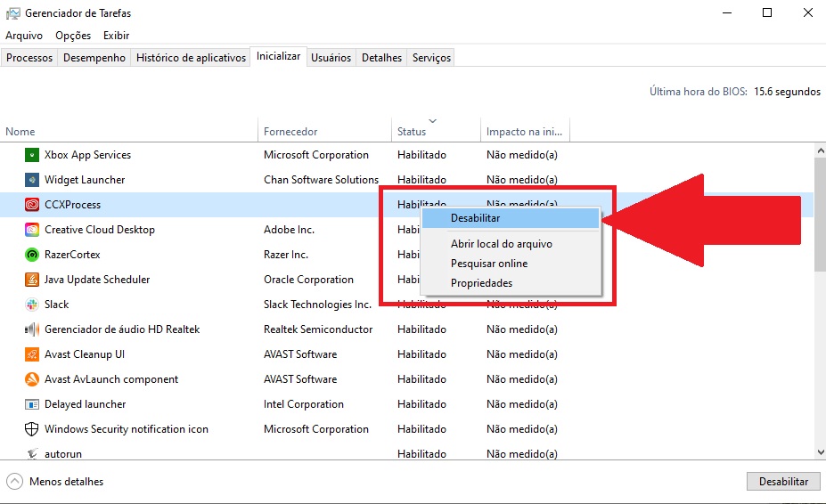
Task: Click the Avast Cleanup UI icon
Action: (x=32, y=354)
